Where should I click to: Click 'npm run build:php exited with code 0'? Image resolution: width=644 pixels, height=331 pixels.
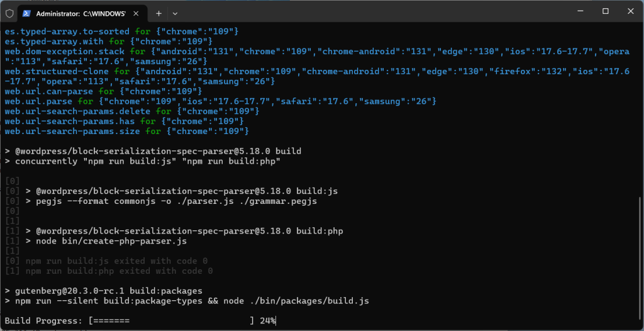pos(119,271)
